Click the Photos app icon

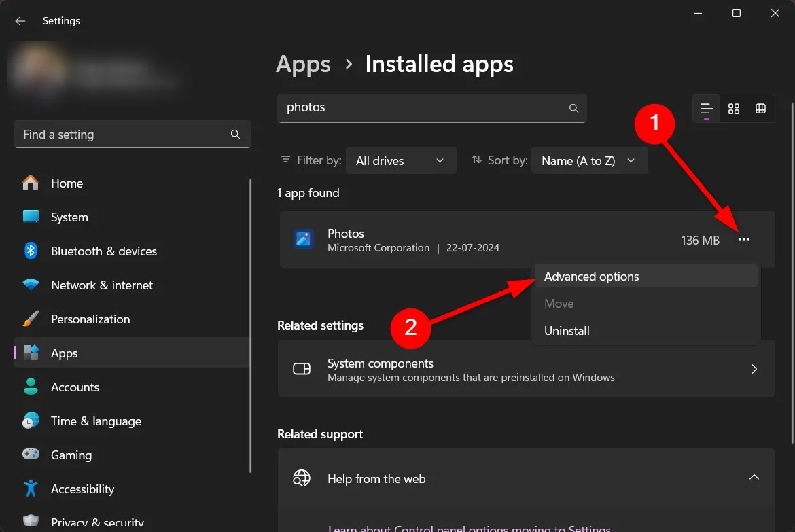point(303,239)
